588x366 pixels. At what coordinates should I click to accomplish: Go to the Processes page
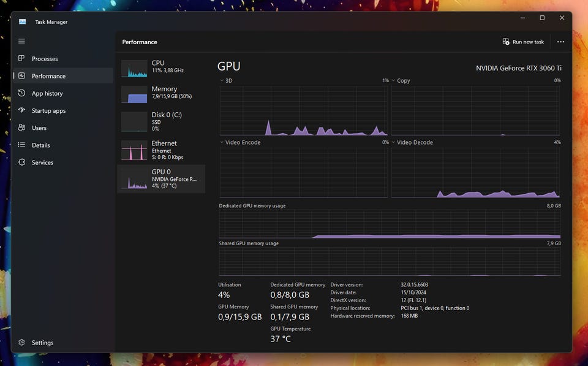(63, 59)
